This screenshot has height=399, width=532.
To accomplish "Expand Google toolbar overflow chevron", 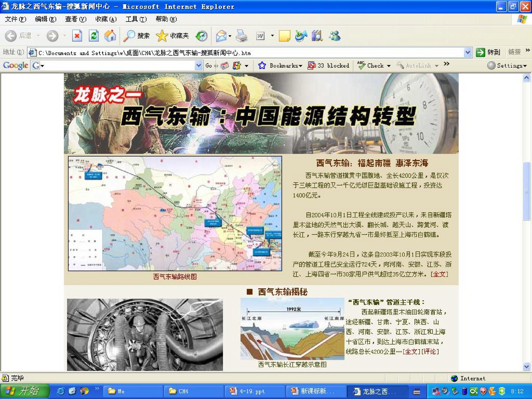I will click(446, 64).
